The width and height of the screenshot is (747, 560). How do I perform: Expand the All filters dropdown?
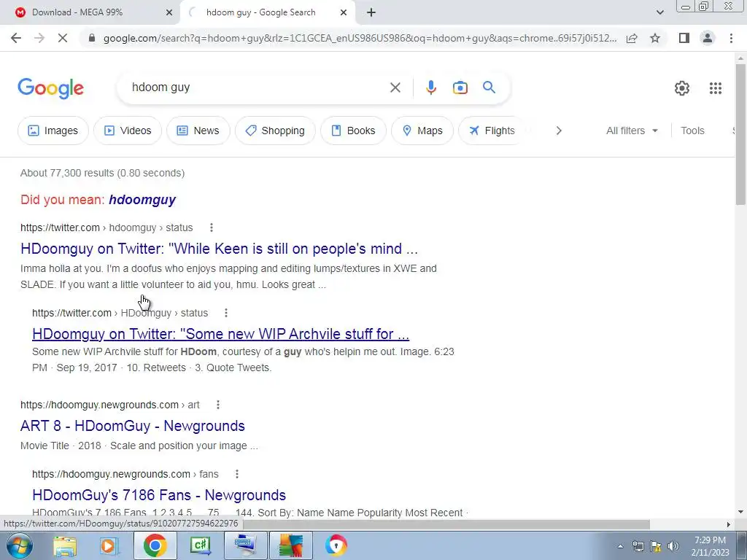click(632, 131)
